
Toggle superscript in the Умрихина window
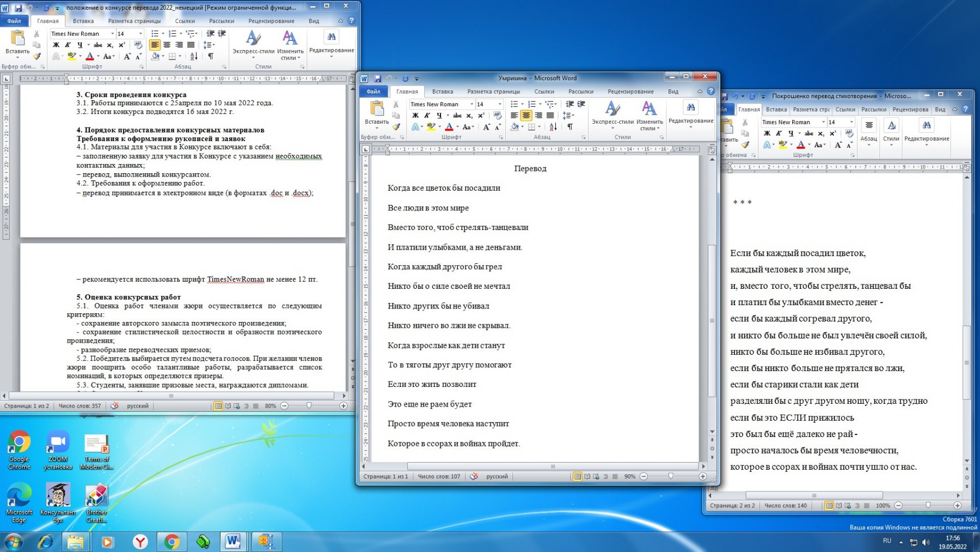coord(481,116)
